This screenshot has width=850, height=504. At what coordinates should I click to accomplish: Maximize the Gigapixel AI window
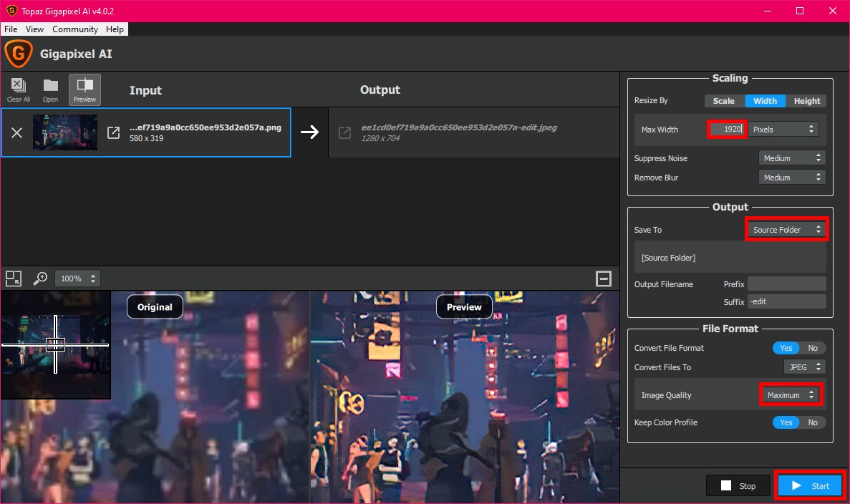coord(800,11)
